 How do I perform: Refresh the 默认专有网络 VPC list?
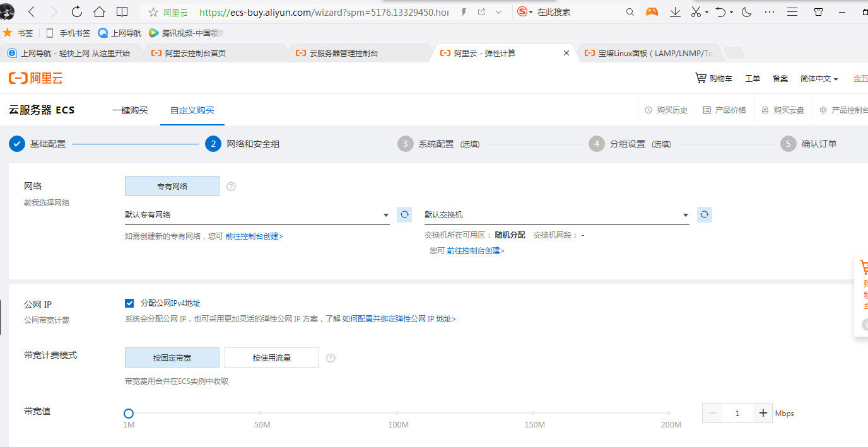pyautogui.click(x=404, y=214)
